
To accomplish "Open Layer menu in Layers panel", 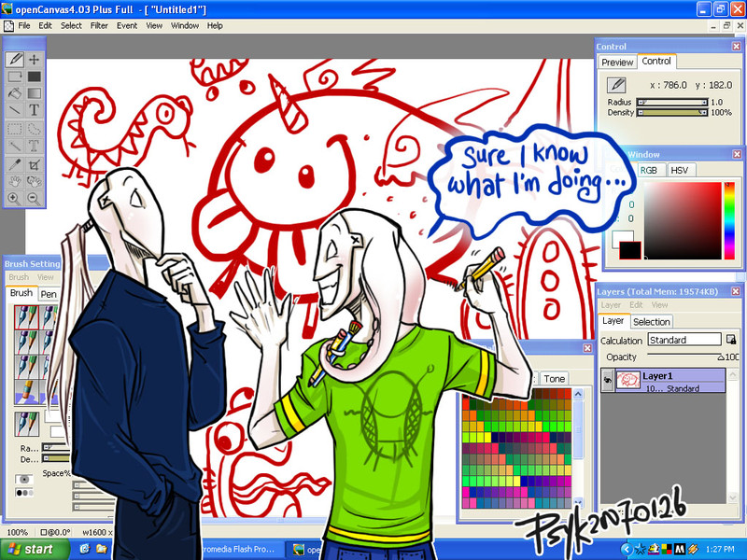I will tap(611, 305).
